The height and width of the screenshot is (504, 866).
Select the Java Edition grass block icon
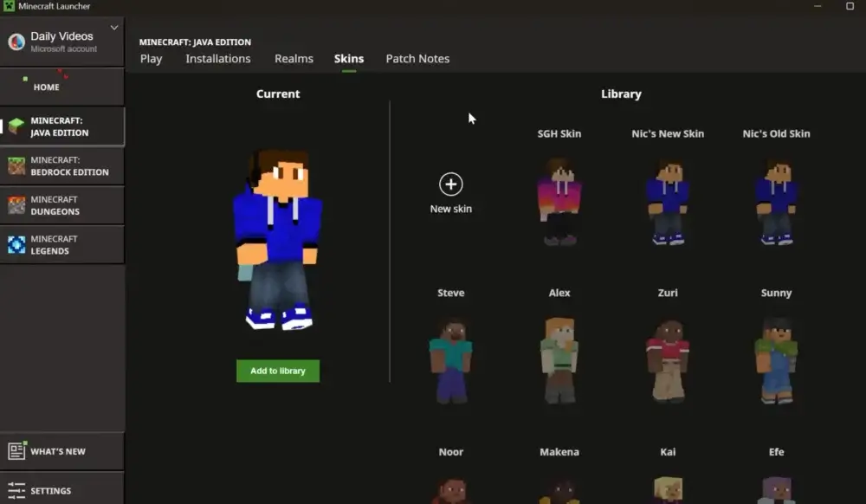(x=16, y=126)
